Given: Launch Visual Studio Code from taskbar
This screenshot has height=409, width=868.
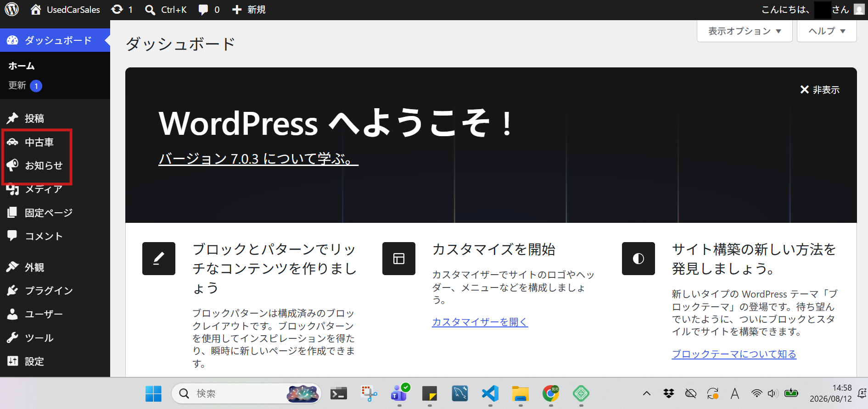Looking at the screenshot, I should coord(490,393).
